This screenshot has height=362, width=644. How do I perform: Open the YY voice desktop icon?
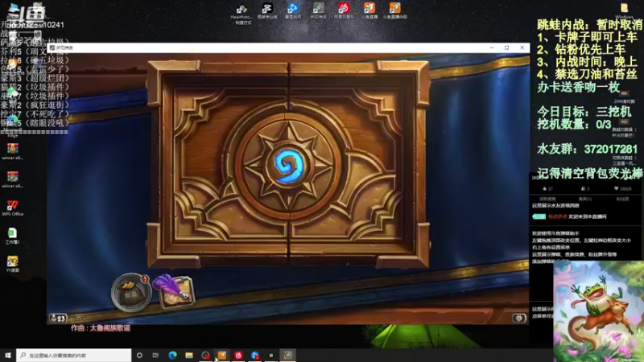[12, 264]
